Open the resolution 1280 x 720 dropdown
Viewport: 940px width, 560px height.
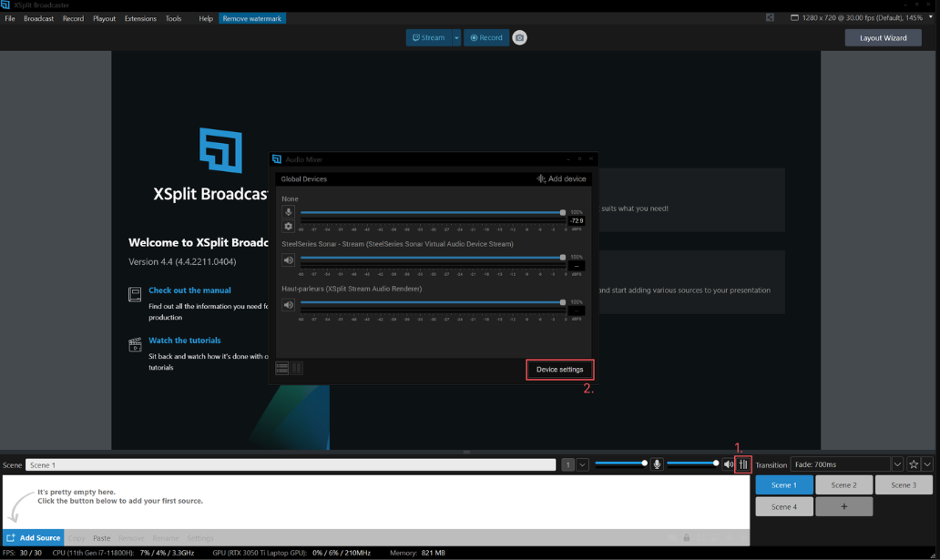coord(862,18)
